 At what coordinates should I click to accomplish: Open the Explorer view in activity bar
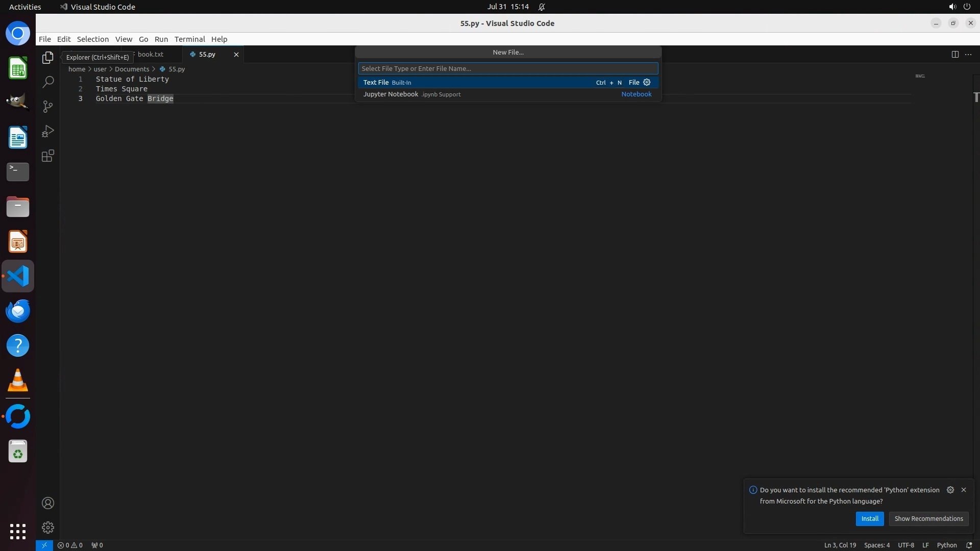click(x=48, y=58)
